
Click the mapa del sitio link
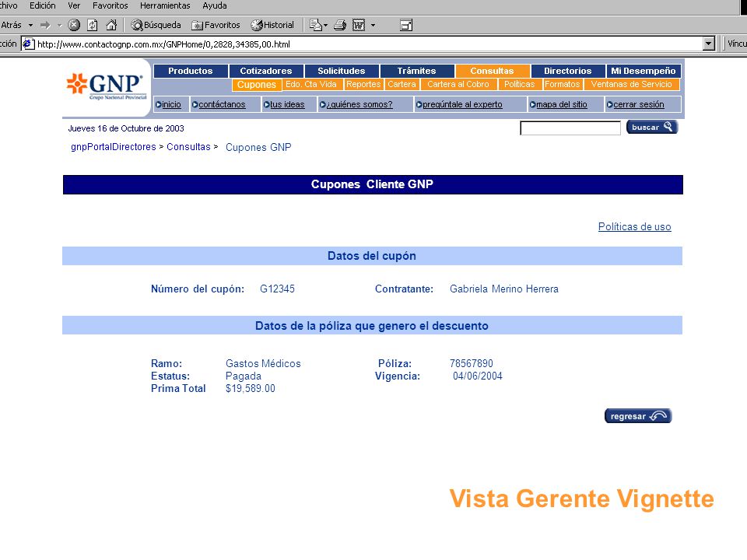pos(562,104)
